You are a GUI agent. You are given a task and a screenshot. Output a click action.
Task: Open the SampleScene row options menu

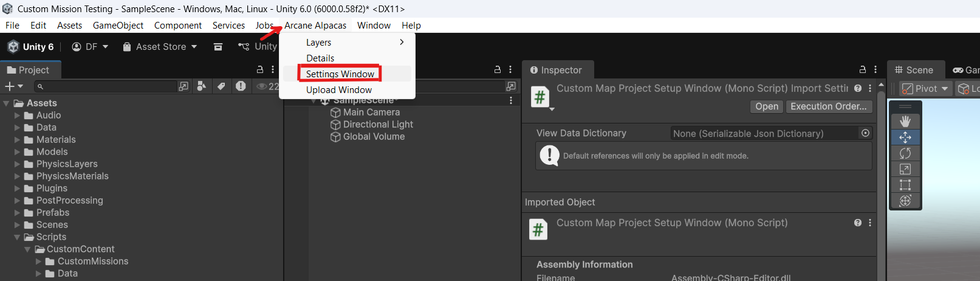(x=511, y=100)
